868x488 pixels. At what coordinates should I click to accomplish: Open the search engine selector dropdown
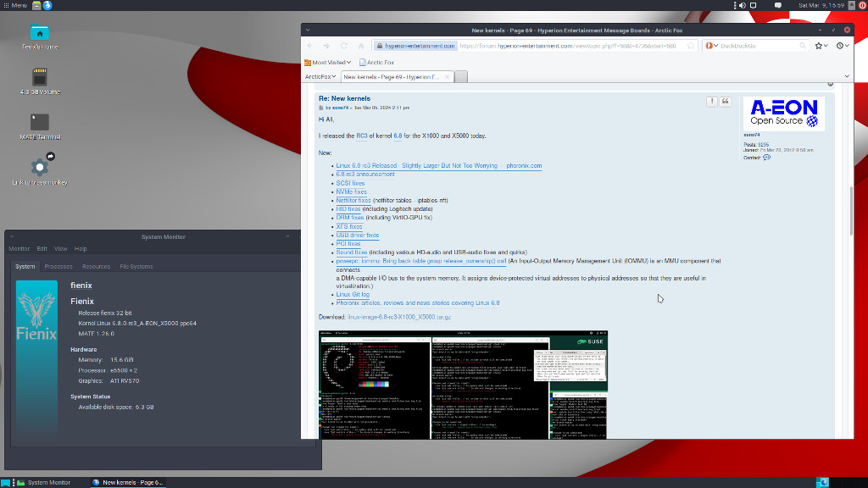point(712,46)
